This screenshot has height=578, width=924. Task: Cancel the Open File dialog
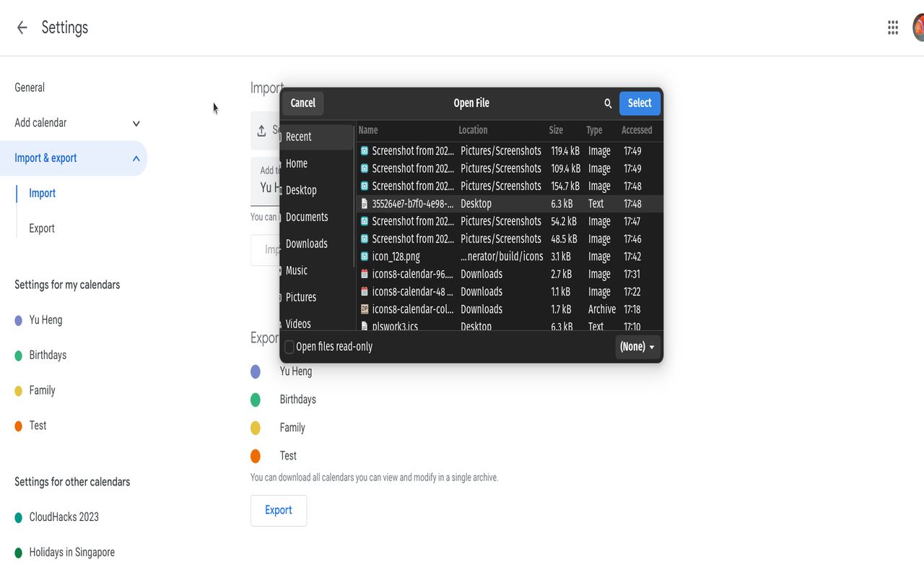(303, 103)
